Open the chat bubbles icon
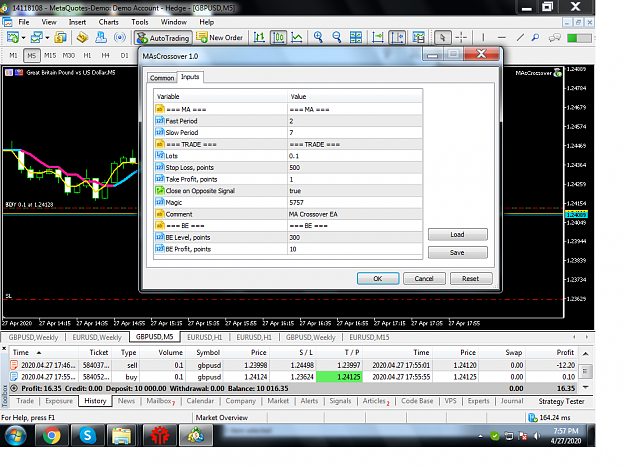 554,37
